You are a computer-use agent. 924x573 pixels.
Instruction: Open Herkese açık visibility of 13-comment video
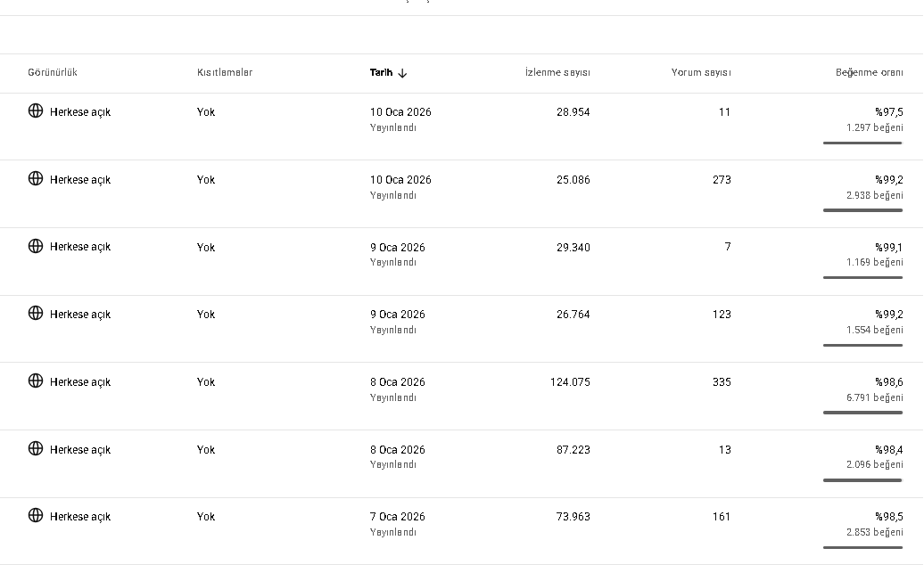pyautogui.click(x=80, y=450)
